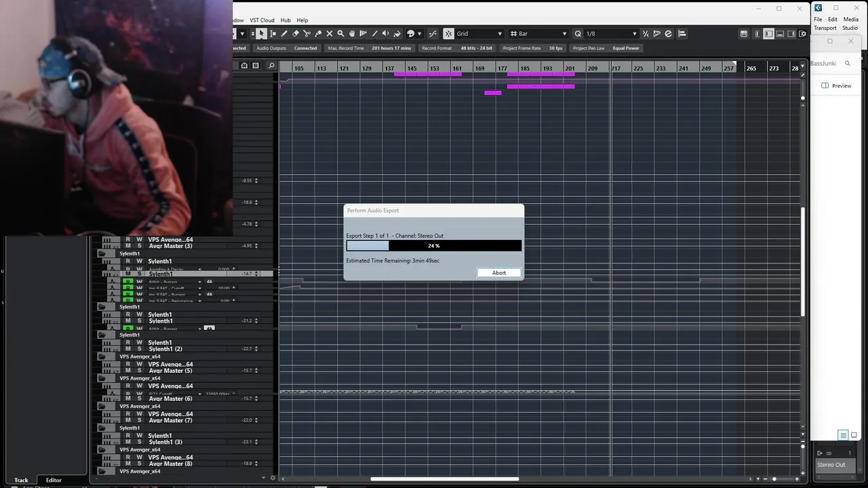Open the Edit menu in right window
The height and width of the screenshot is (488, 868).
click(x=833, y=19)
